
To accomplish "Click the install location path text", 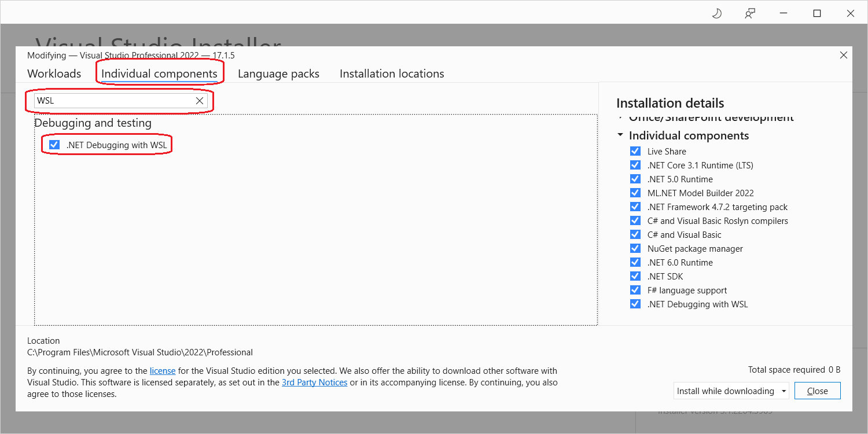I will (x=140, y=352).
